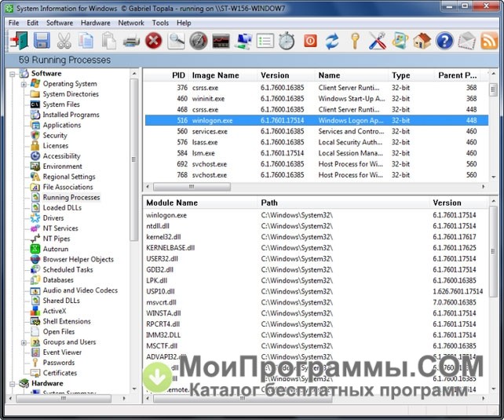Open the Hardware menu
This screenshot has height=420, width=504.
[x=96, y=23]
